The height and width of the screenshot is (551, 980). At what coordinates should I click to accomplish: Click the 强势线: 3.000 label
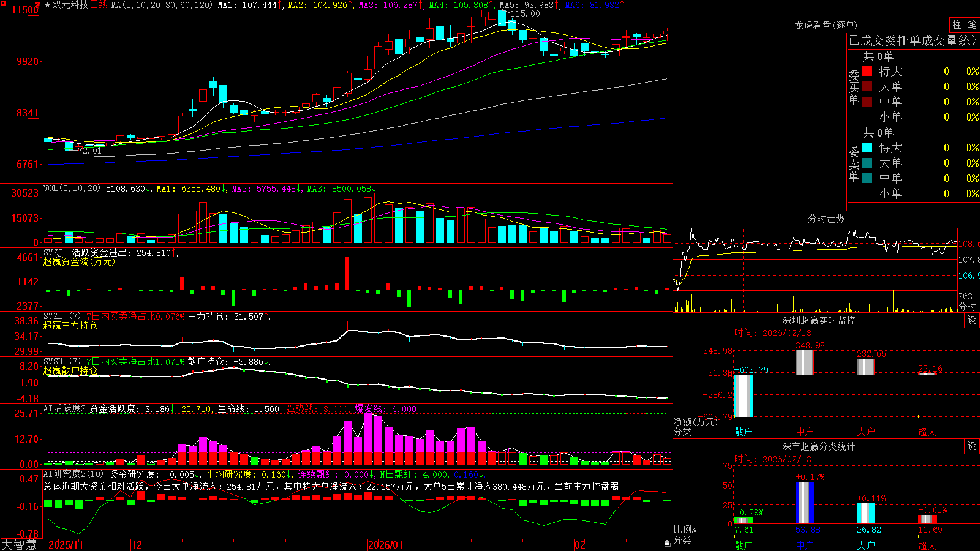pyautogui.click(x=318, y=409)
